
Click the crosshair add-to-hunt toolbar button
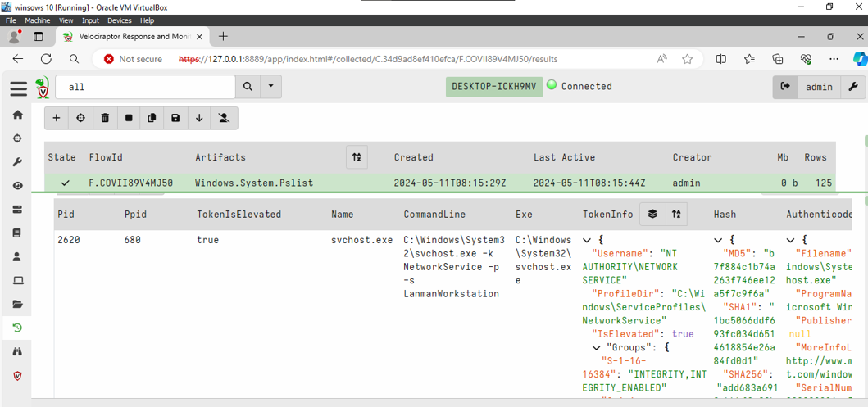click(x=80, y=118)
